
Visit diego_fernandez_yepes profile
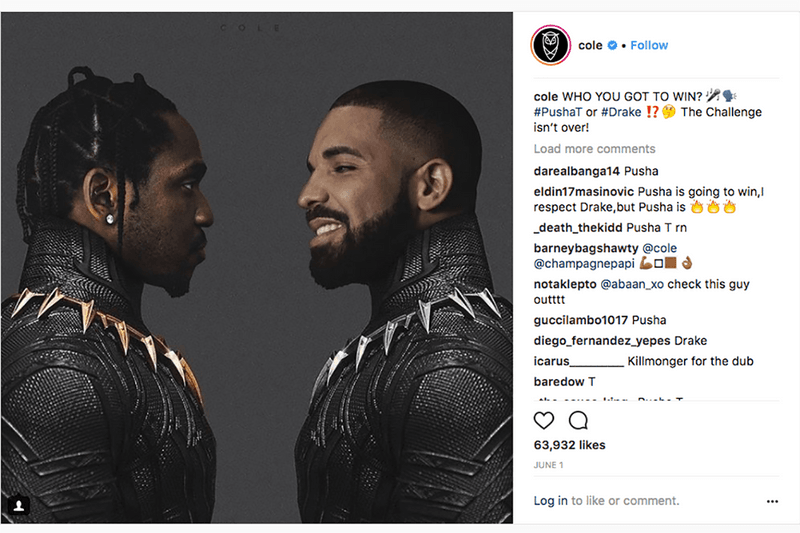click(x=602, y=341)
